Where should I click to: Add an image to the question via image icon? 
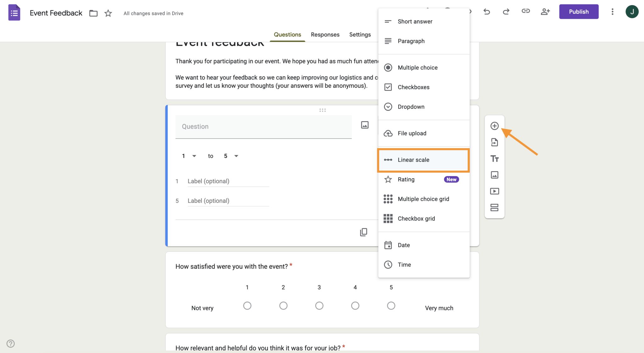point(364,125)
